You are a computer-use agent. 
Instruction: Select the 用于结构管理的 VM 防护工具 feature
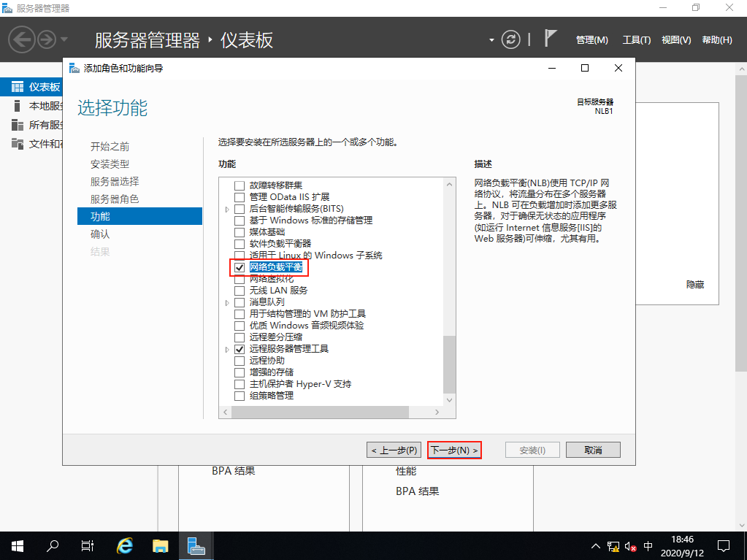pyautogui.click(x=307, y=314)
